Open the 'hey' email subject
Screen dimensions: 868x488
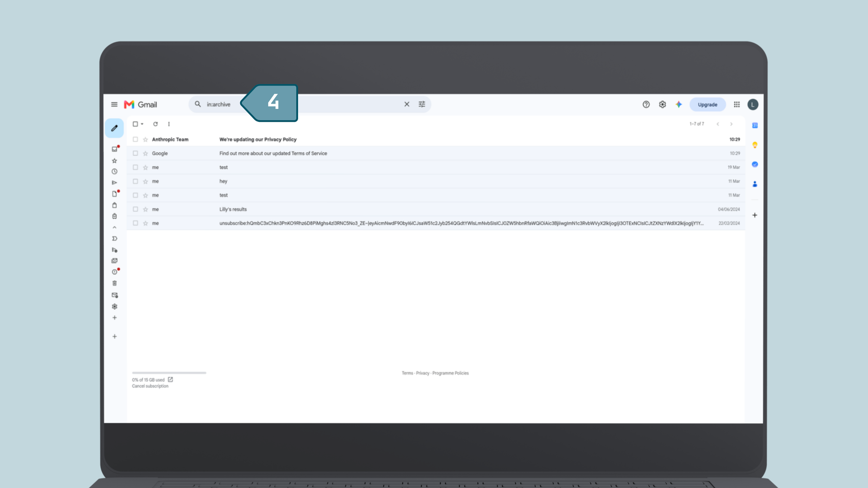223,181
